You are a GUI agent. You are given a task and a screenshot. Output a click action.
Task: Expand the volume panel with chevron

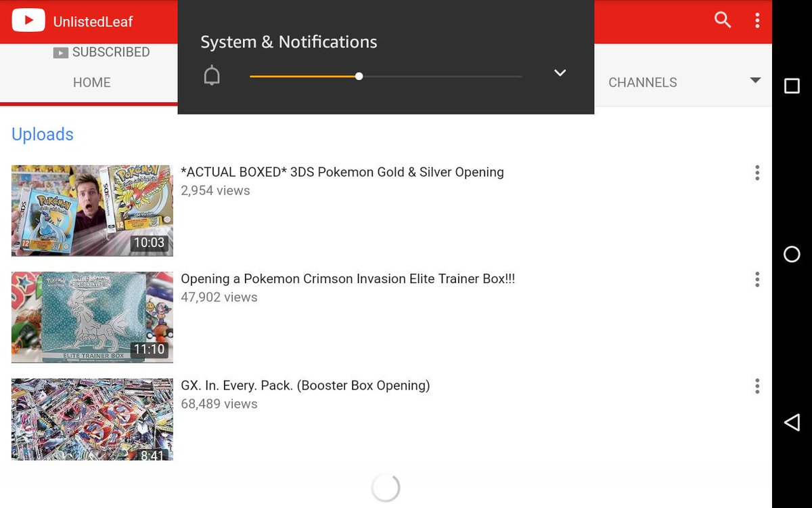(x=560, y=73)
